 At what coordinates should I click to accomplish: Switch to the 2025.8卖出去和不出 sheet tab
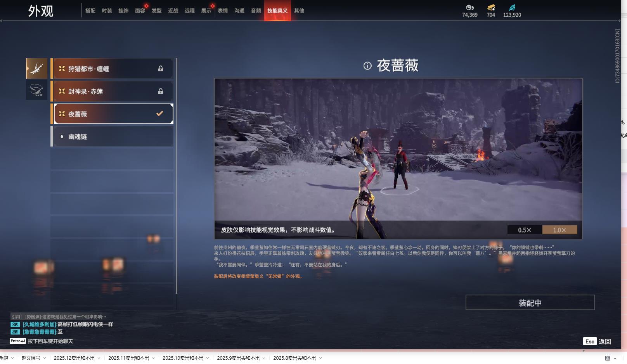tap(294, 358)
